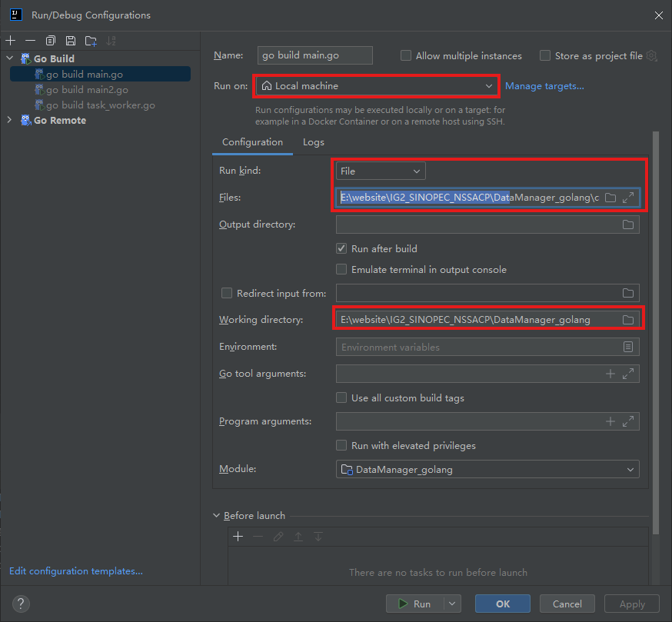Image resolution: width=672 pixels, height=622 pixels.
Task: Open the help question mark icon
Action: (20, 604)
